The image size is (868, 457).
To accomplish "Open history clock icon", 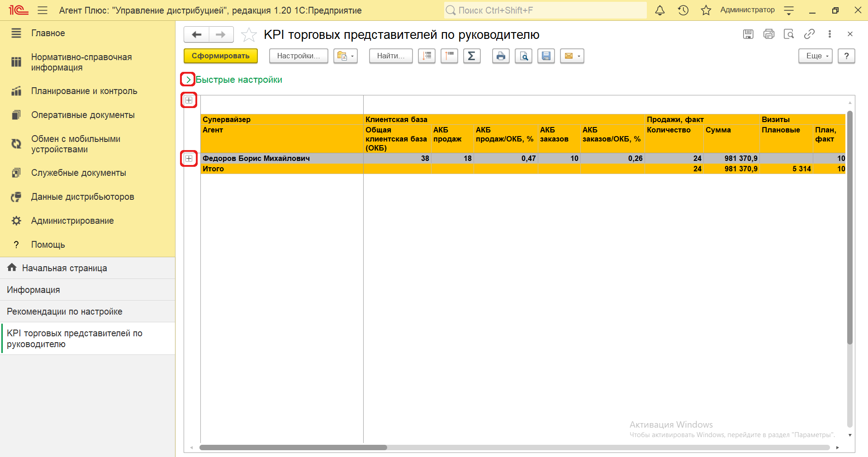I will (x=683, y=10).
